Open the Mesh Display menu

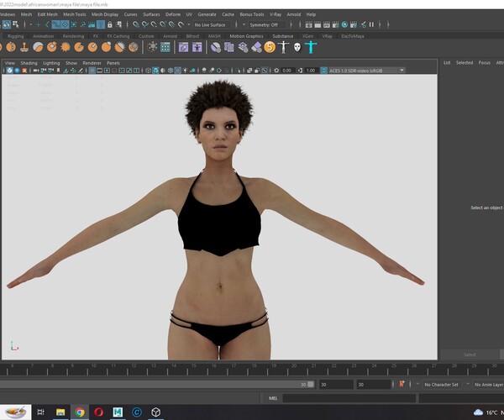[105, 14]
